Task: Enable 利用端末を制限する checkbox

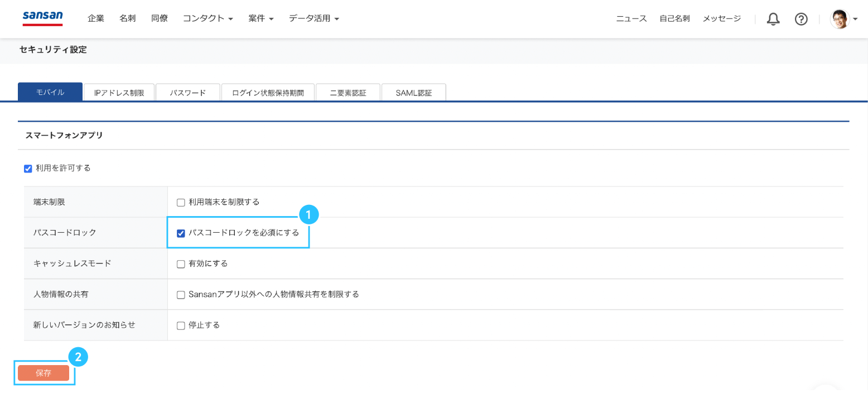Action: (x=181, y=202)
